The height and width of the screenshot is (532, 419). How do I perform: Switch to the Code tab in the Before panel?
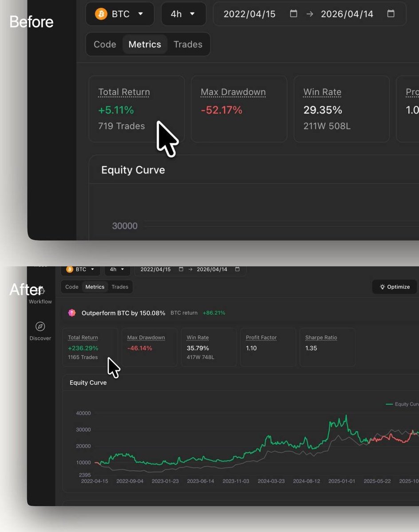105,44
